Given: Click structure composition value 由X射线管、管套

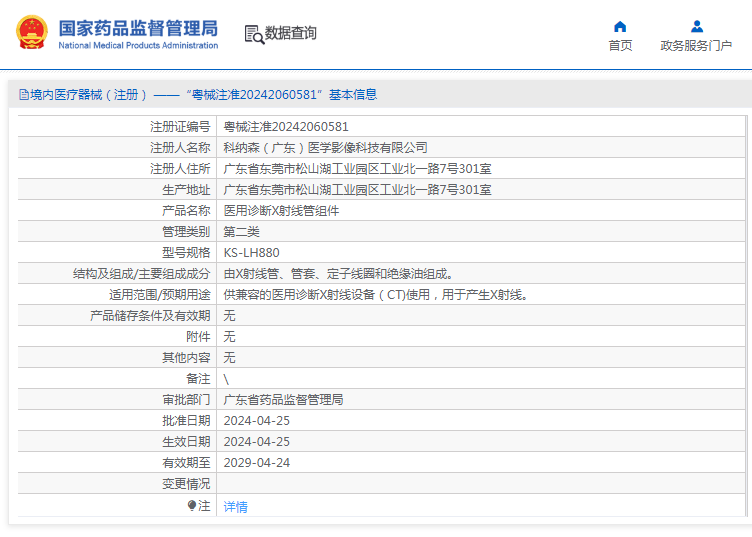Looking at the screenshot, I should click(x=339, y=274).
